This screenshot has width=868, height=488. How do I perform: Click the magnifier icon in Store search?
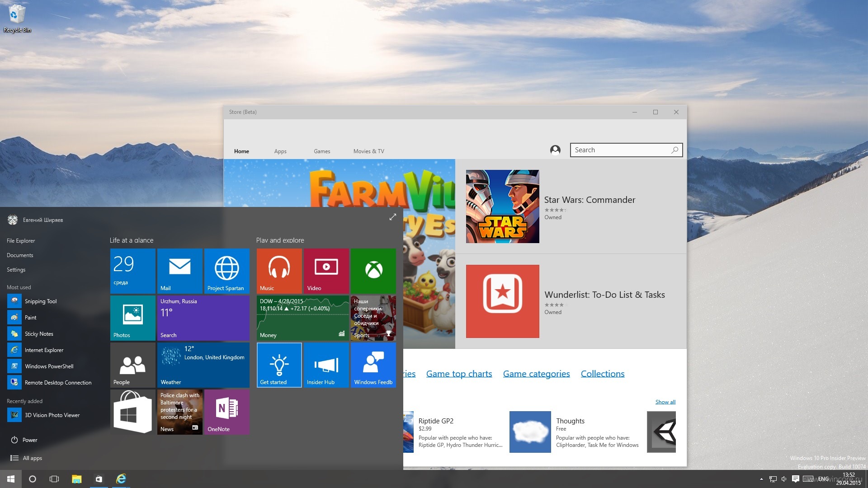pos(675,150)
